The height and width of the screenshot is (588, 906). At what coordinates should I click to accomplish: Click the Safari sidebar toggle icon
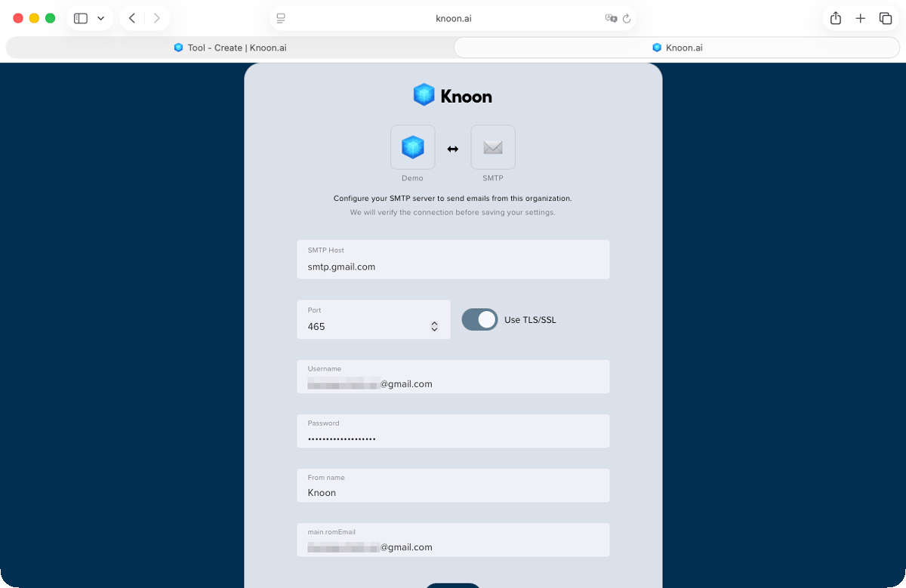81,18
